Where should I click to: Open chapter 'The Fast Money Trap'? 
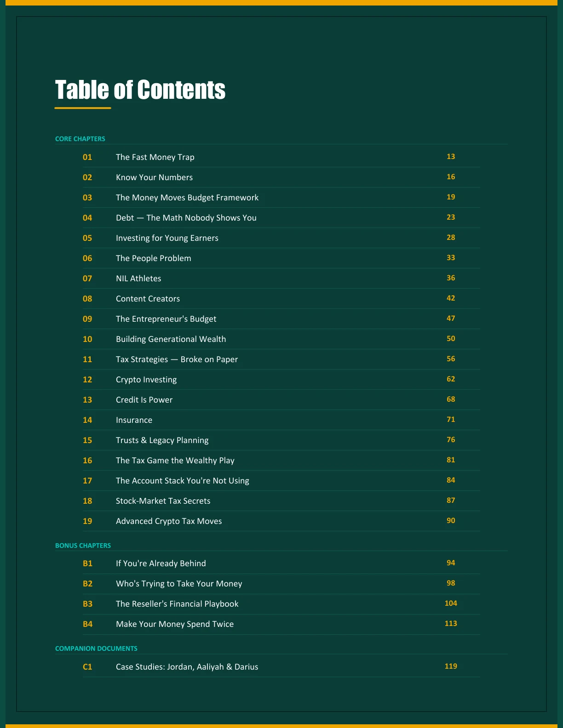tap(155, 157)
